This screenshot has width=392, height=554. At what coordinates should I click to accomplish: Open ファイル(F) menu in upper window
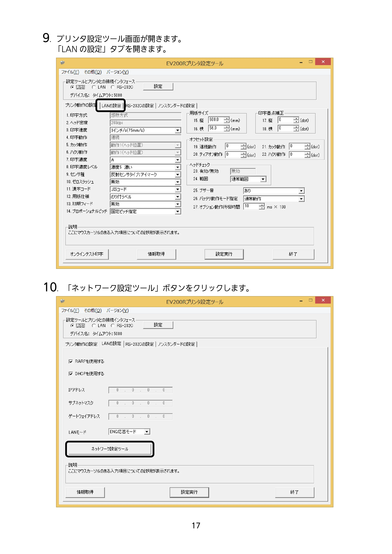[70, 72]
